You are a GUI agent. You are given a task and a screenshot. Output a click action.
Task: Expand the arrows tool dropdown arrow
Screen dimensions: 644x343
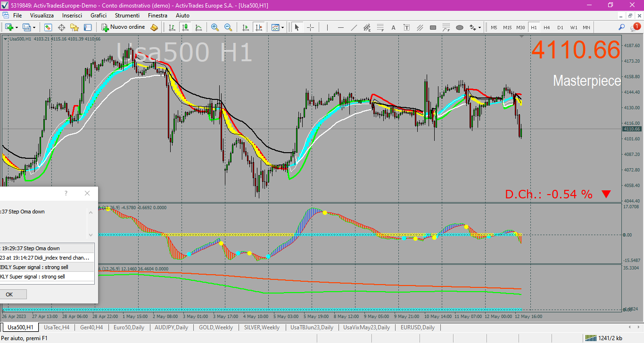pos(480,27)
